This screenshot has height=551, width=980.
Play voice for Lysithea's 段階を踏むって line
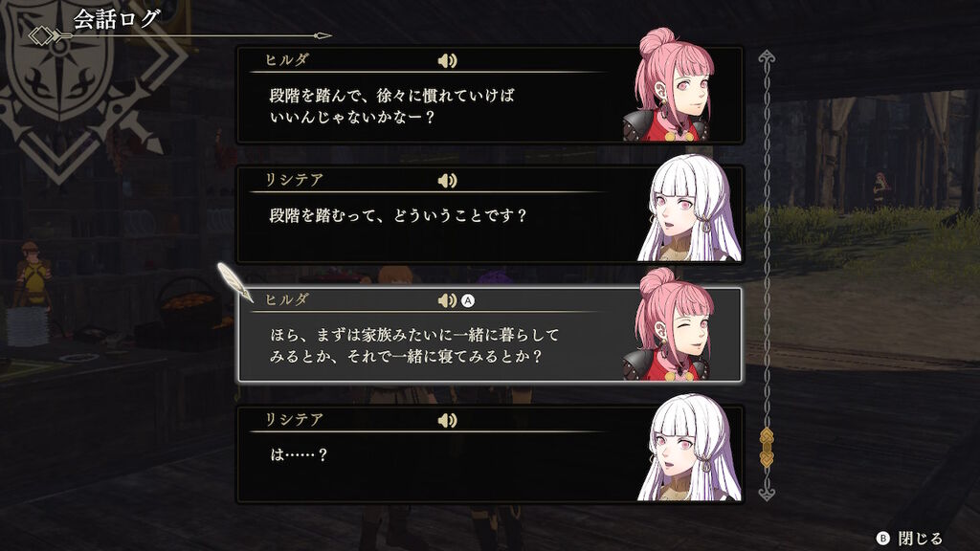click(448, 181)
